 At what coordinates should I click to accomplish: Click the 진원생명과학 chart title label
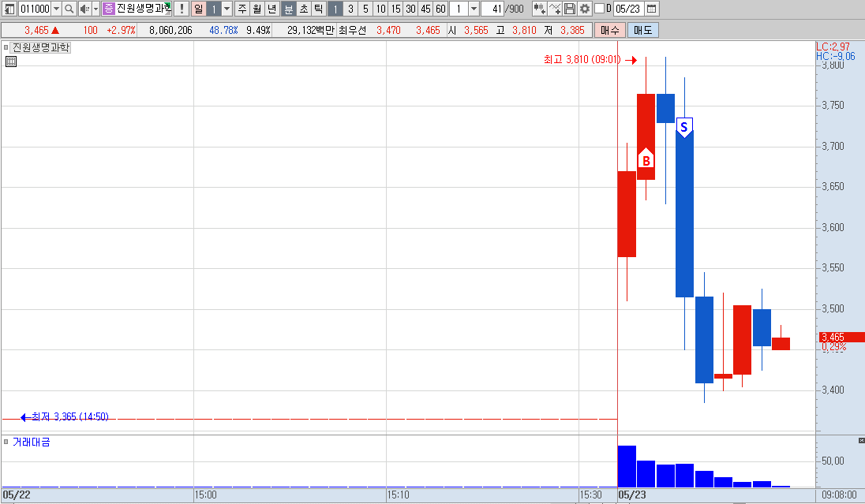[x=41, y=47]
